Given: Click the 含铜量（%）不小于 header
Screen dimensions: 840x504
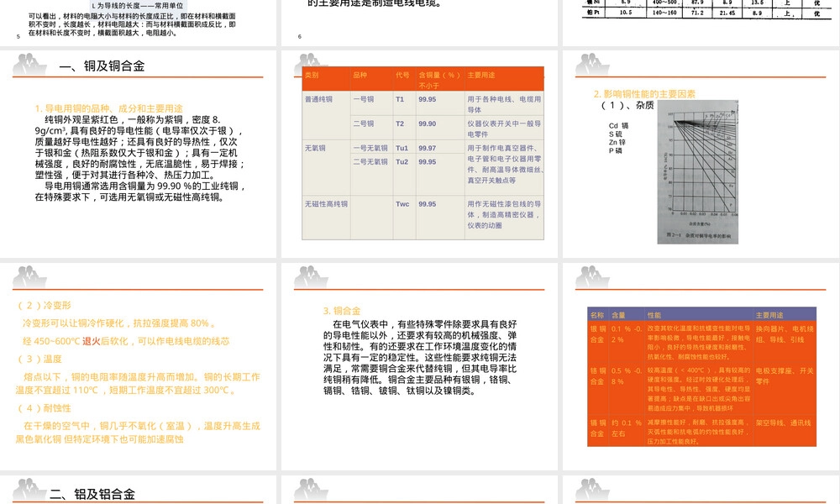Looking at the screenshot, I should click(x=439, y=80).
